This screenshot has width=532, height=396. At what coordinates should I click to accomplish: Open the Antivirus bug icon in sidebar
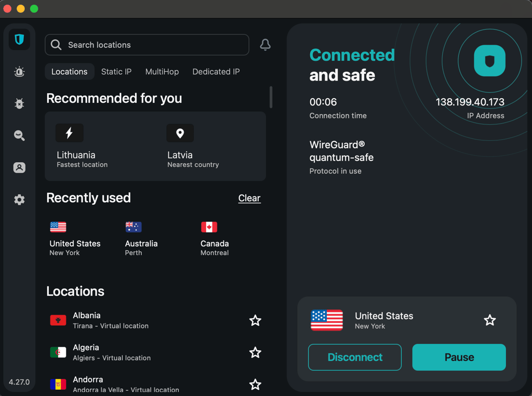click(x=19, y=103)
